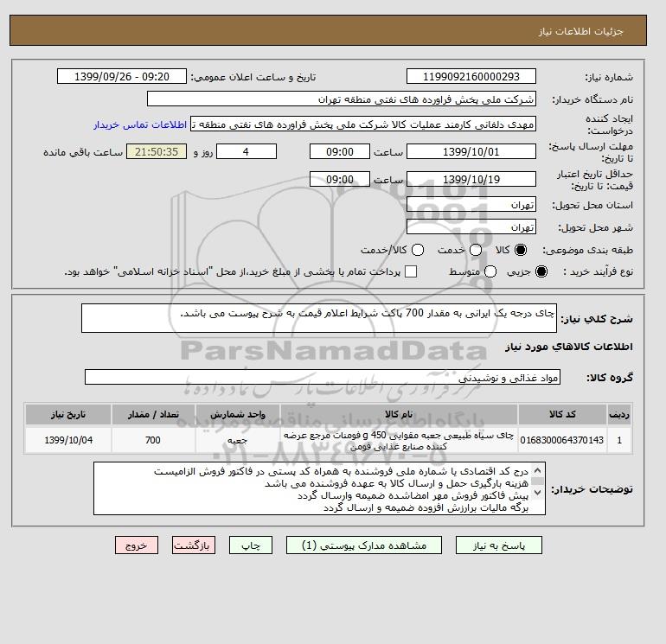Click the price validity time 09:00 field
Screen dimensions: 666x644
(x=339, y=179)
